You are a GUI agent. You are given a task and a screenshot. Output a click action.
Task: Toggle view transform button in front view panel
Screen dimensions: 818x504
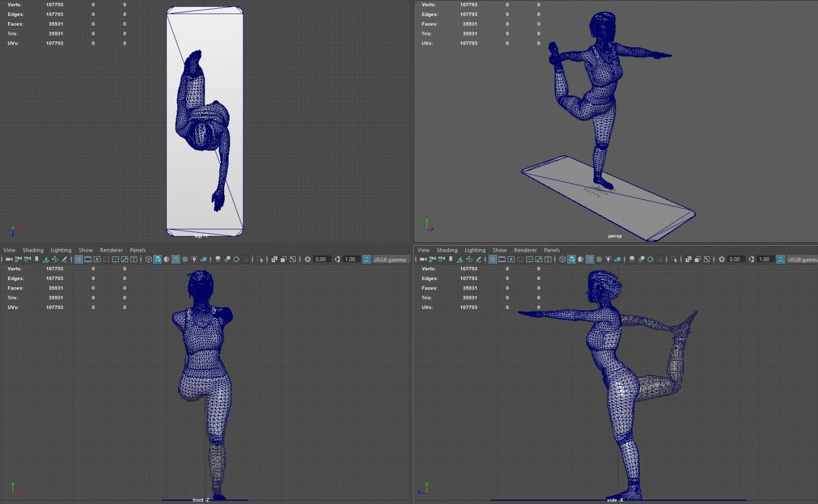coord(366,259)
